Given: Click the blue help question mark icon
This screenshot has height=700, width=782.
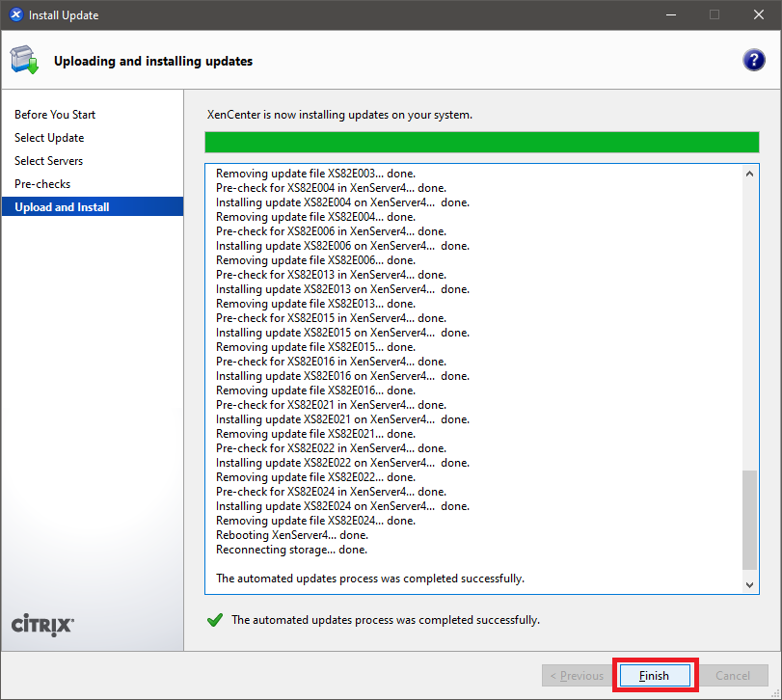Looking at the screenshot, I should pos(753,60).
